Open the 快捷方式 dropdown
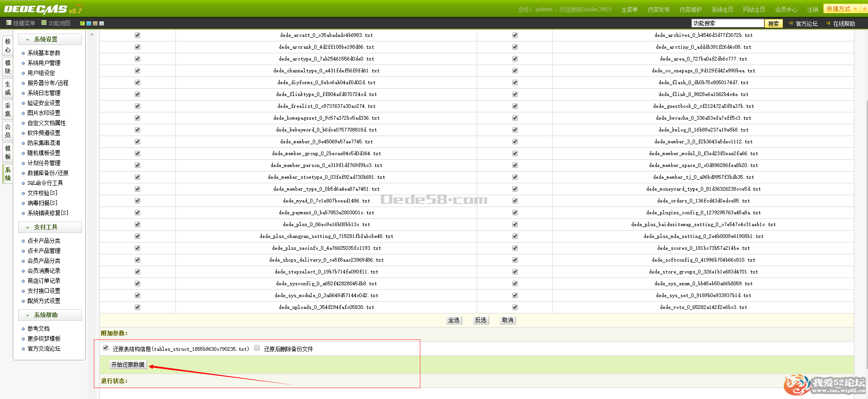The height and width of the screenshot is (399, 868). coord(842,9)
